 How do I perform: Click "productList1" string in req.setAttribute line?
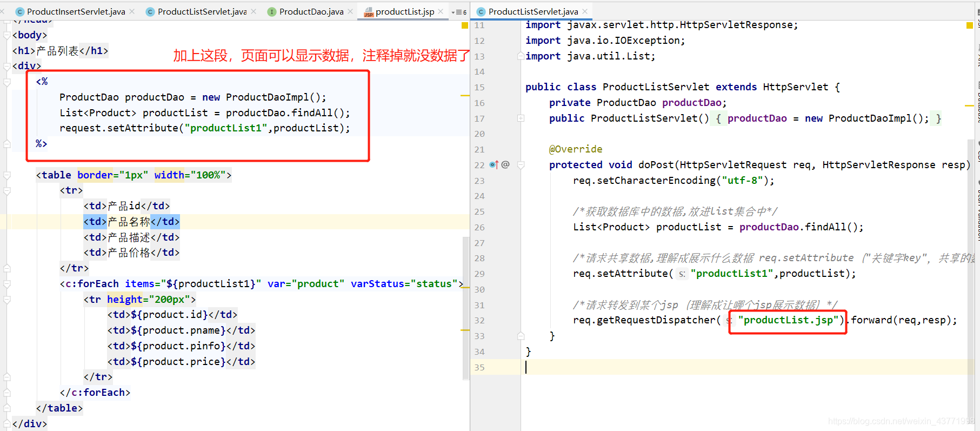[732, 273]
